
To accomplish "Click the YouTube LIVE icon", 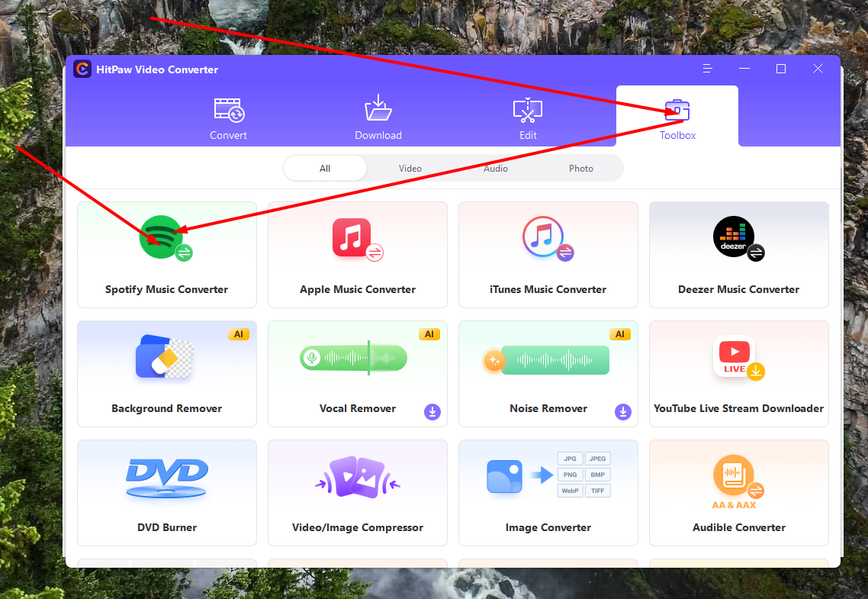I will point(738,358).
